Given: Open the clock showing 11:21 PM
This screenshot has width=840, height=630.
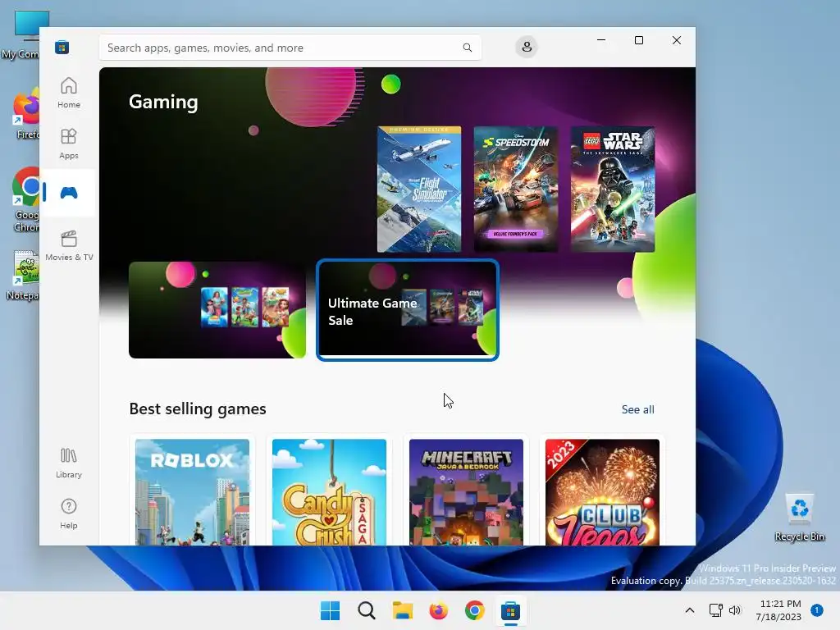Looking at the screenshot, I should (x=779, y=610).
